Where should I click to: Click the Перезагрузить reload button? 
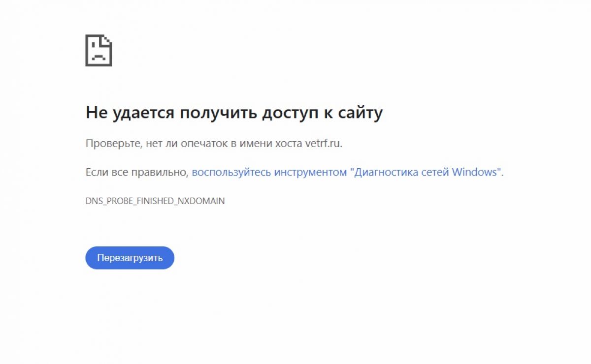(x=130, y=258)
